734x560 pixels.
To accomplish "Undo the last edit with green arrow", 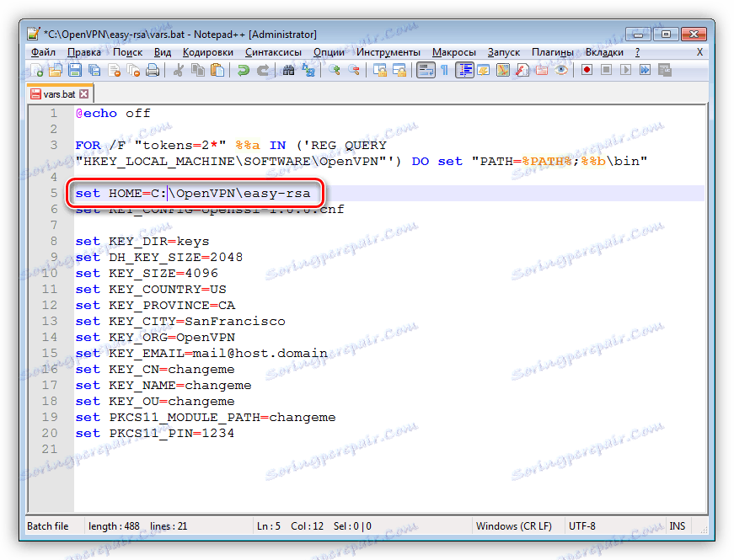I will (243, 71).
